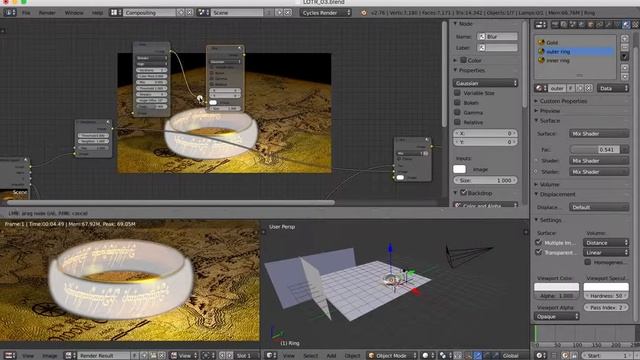Open the material browse icon beside outer
This screenshot has width=640, height=360.
pyautogui.click(x=540, y=88)
